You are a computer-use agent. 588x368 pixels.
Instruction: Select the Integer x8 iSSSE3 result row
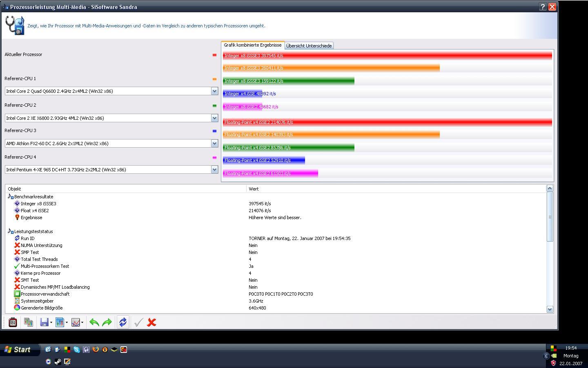[276, 204]
